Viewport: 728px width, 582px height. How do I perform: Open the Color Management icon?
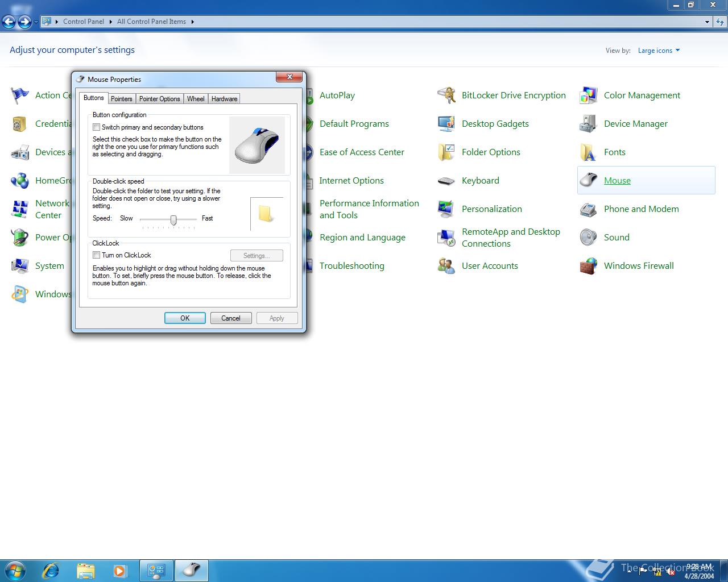coord(589,95)
